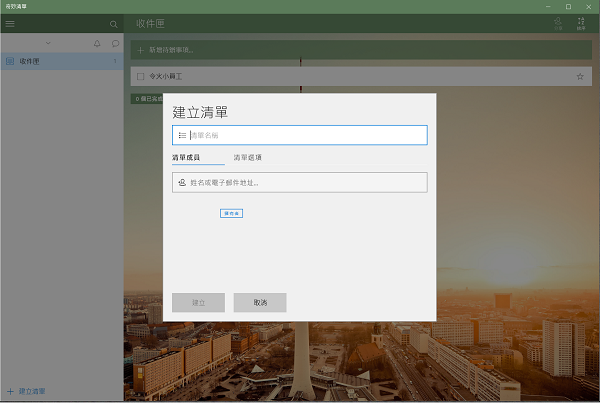Maximize the application window

[x=569, y=7]
